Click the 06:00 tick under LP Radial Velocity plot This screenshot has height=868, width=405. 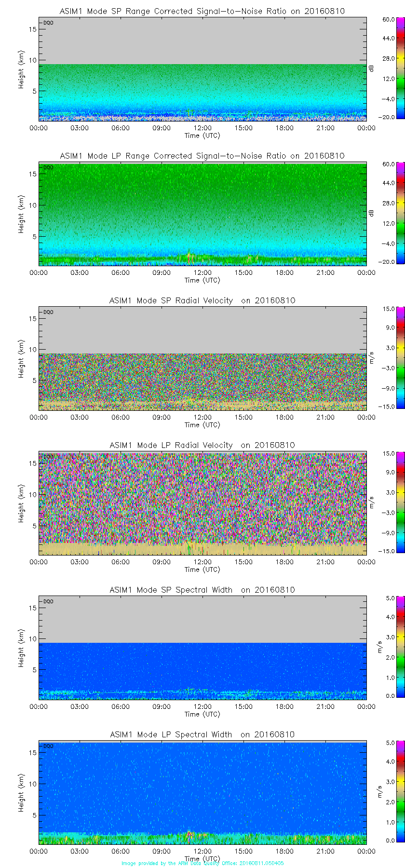(121, 562)
